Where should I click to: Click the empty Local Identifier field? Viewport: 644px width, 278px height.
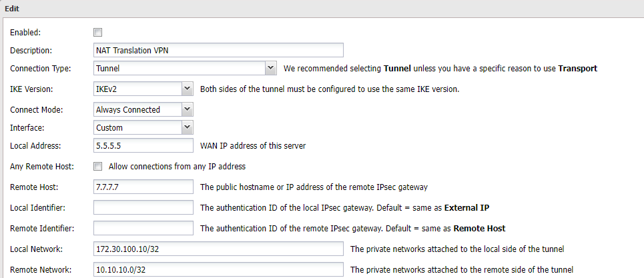143,207
